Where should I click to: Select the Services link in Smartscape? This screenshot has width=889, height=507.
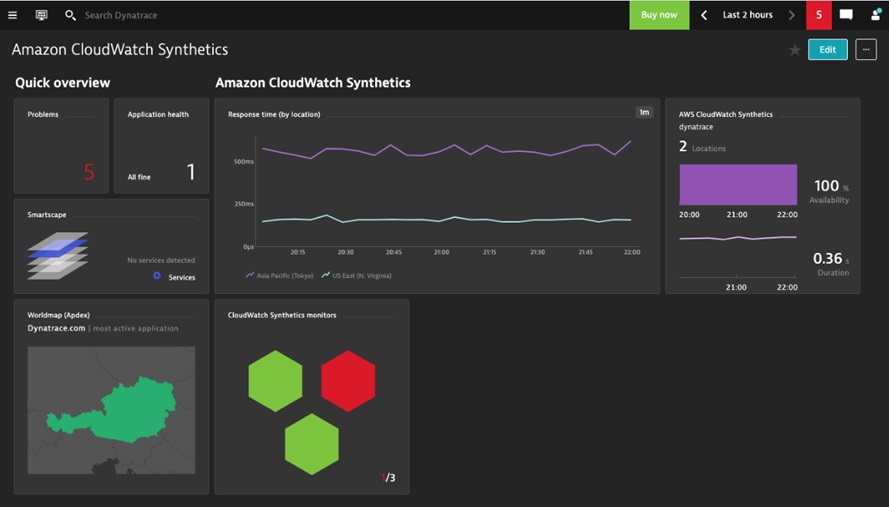pos(181,277)
